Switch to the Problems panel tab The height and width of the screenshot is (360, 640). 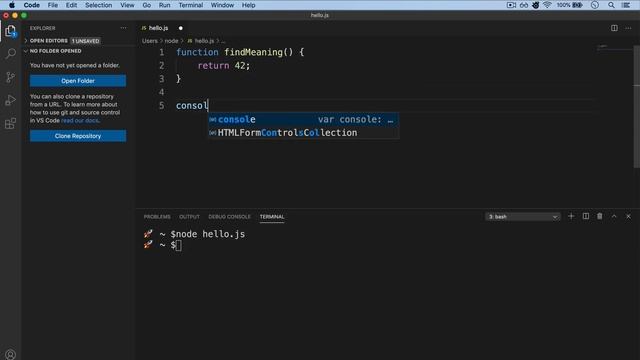pos(157,217)
